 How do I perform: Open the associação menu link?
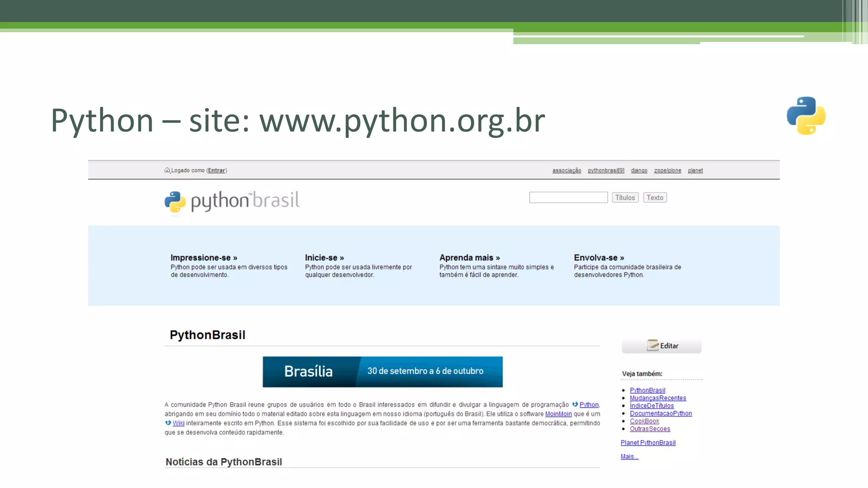point(567,170)
